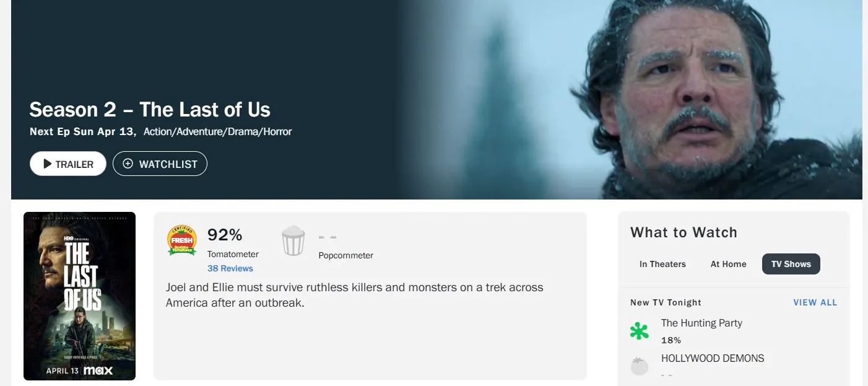
Task: Click the gray tomato icon by HOLLYWOOD DEMONS
Action: (640, 366)
